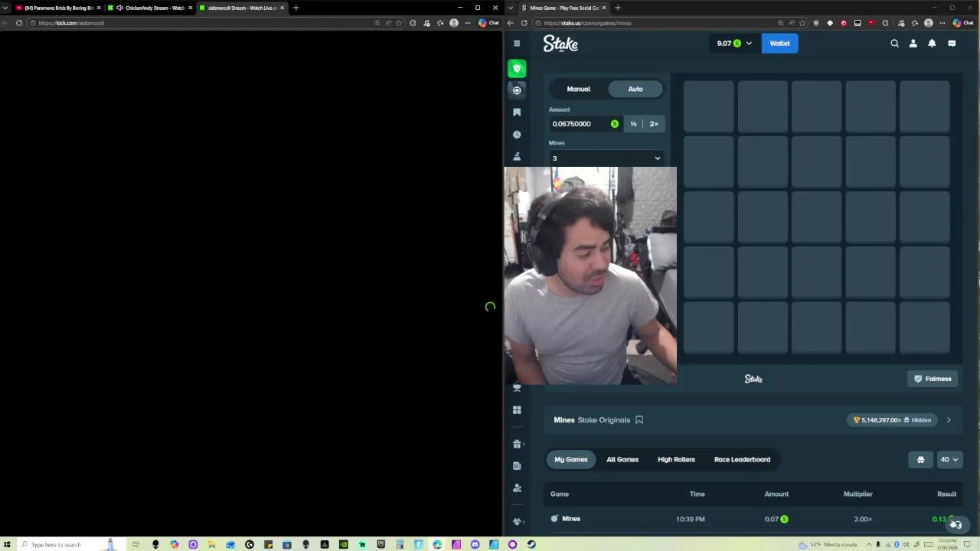This screenshot has width=980, height=551.
Task: Select the My Games tab
Action: (571, 460)
